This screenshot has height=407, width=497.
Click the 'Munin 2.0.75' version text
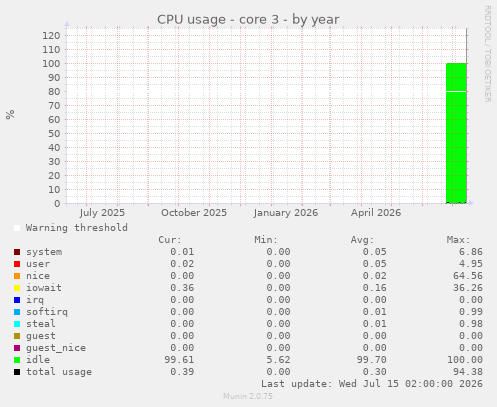[x=248, y=396]
